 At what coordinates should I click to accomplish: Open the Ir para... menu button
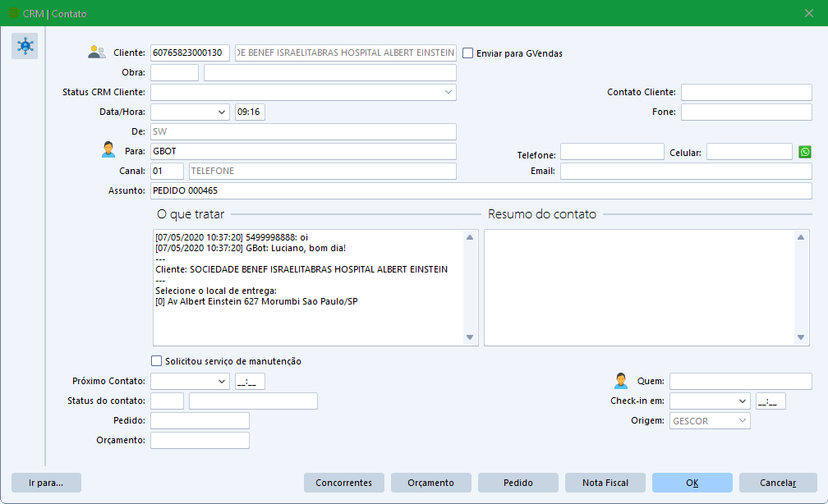click(x=46, y=483)
